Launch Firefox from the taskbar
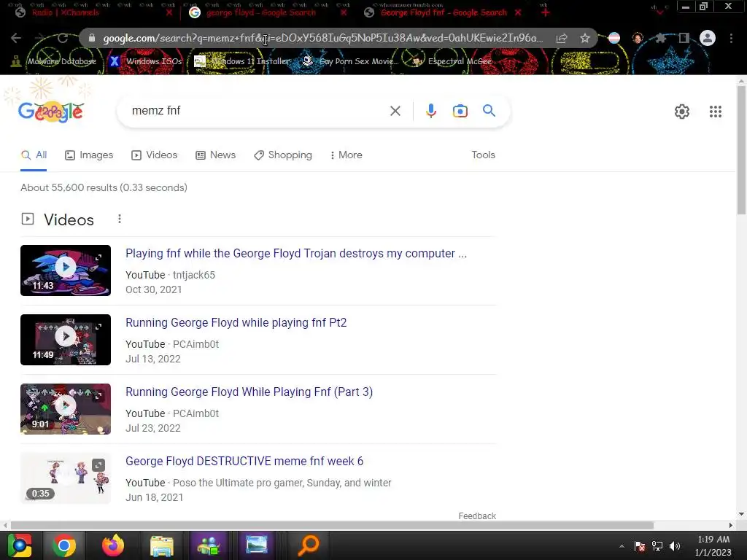The width and height of the screenshot is (747, 560). click(113, 545)
